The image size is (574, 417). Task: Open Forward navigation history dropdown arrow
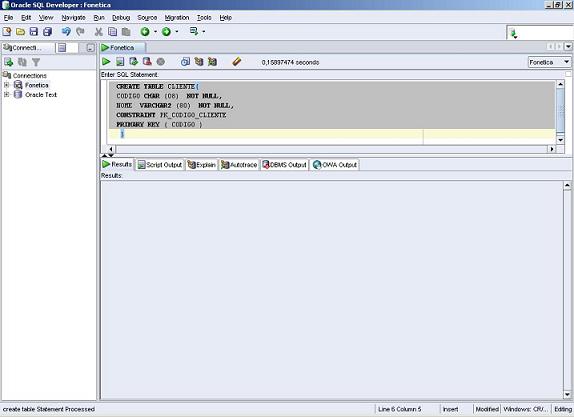(177, 31)
